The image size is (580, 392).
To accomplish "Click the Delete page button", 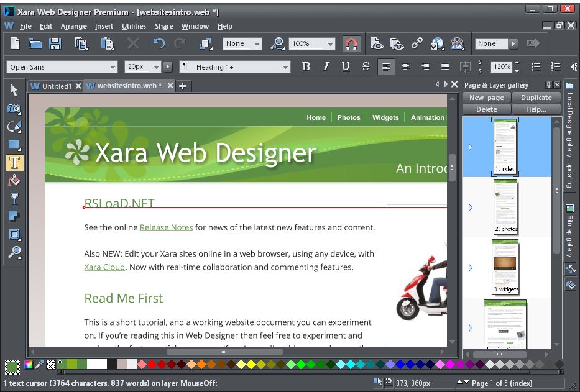I will coord(486,109).
